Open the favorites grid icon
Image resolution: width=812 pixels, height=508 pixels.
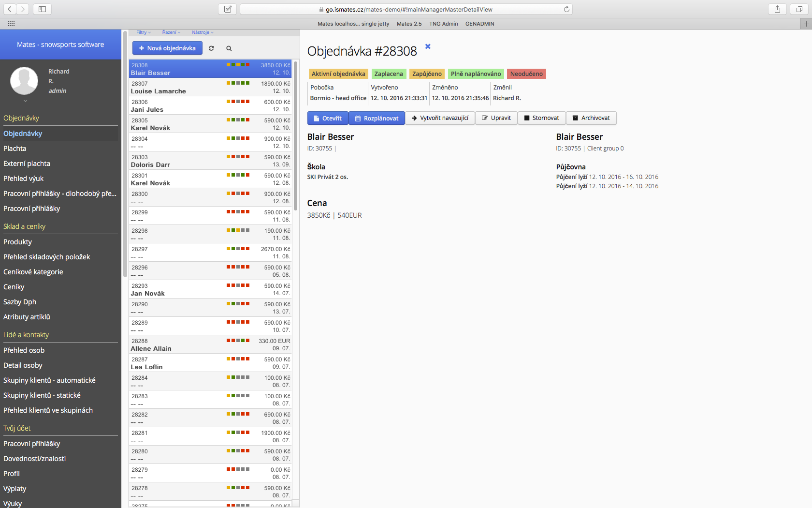(11, 24)
